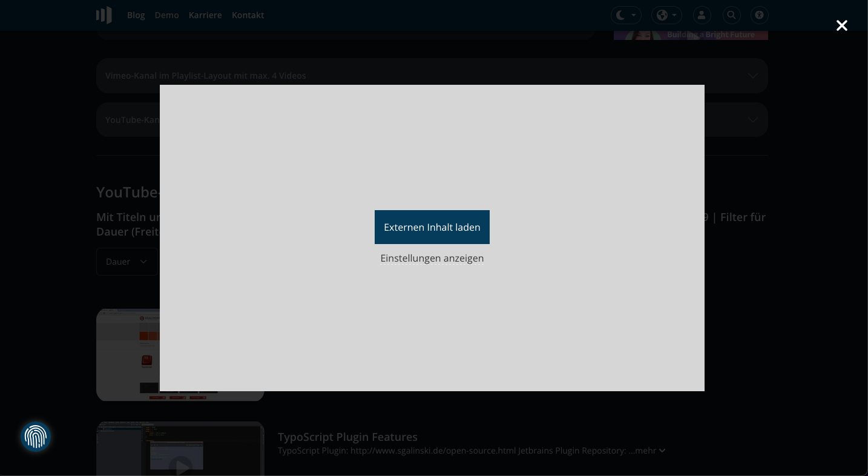
Task: Toggle dark mode via the theme switcher
Action: [x=626, y=15]
